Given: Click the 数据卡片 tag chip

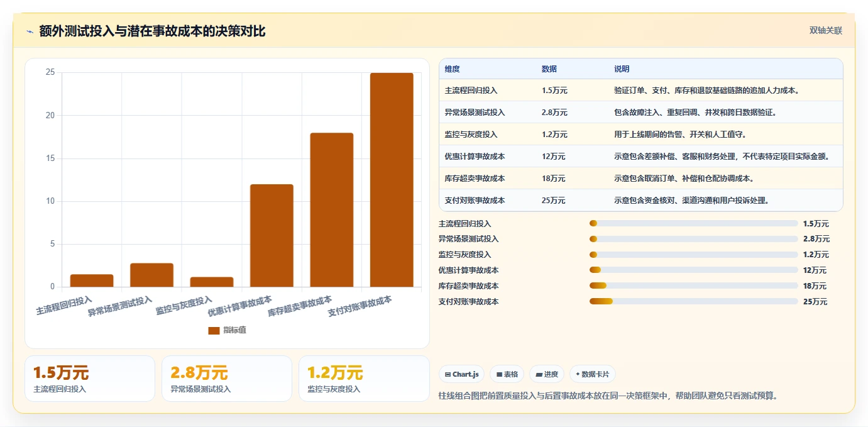Looking at the screenshot, I should click(592, 374).
